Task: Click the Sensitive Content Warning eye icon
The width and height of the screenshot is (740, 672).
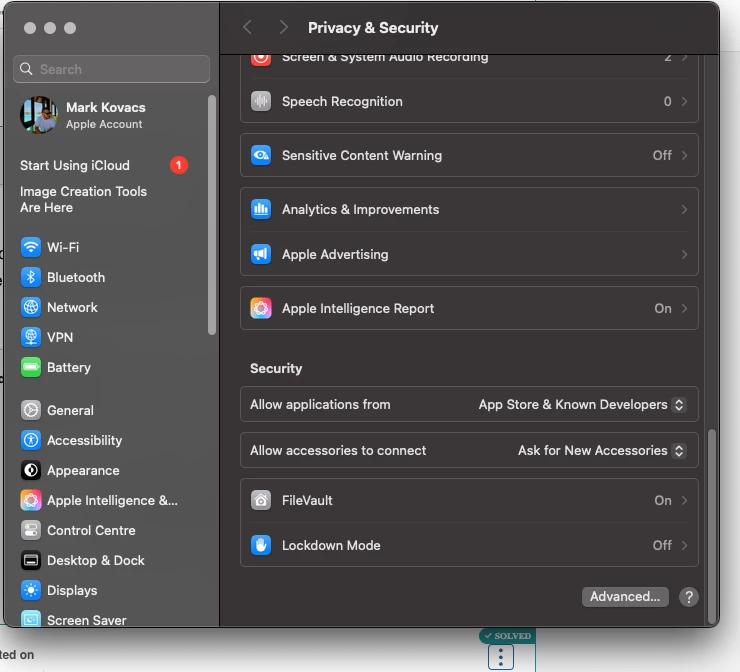Action: pos(261,155)
